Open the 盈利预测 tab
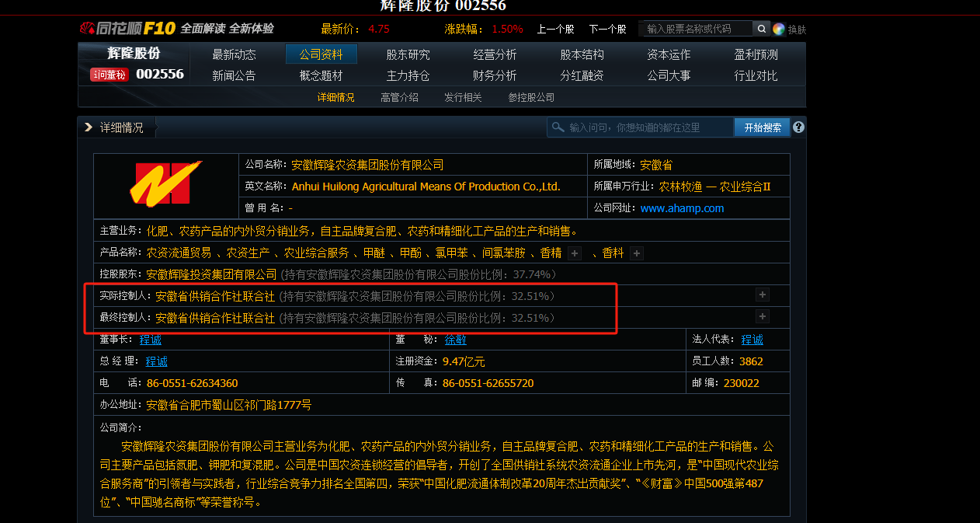 pyautogui.click(x=756, y=54)
